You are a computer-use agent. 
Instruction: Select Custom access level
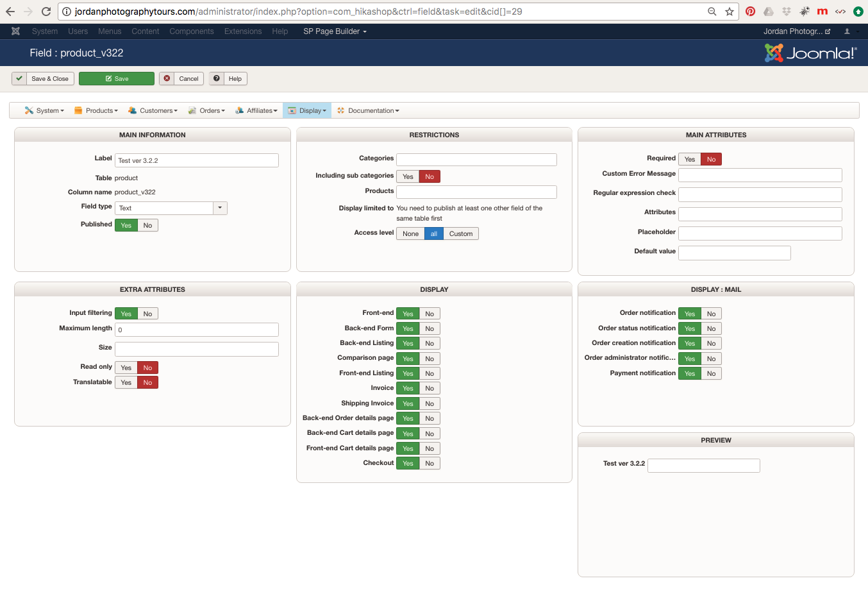coord(461,233)
